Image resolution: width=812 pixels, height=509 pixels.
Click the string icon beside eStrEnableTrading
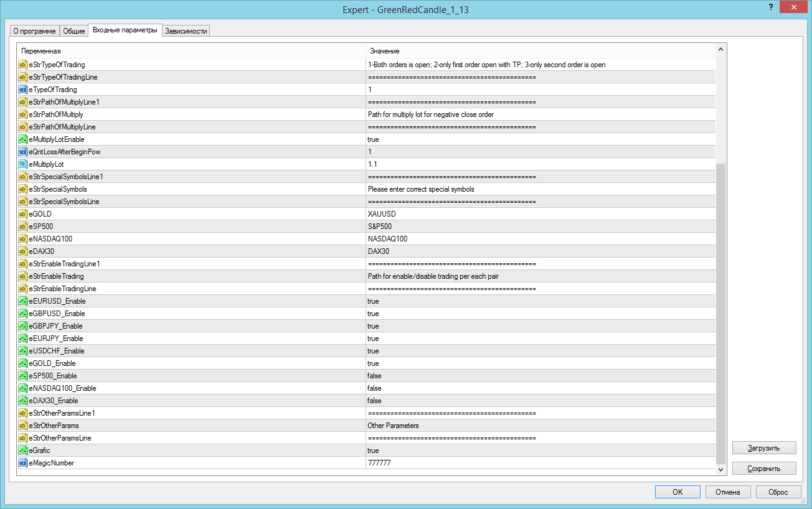(23, 276)
